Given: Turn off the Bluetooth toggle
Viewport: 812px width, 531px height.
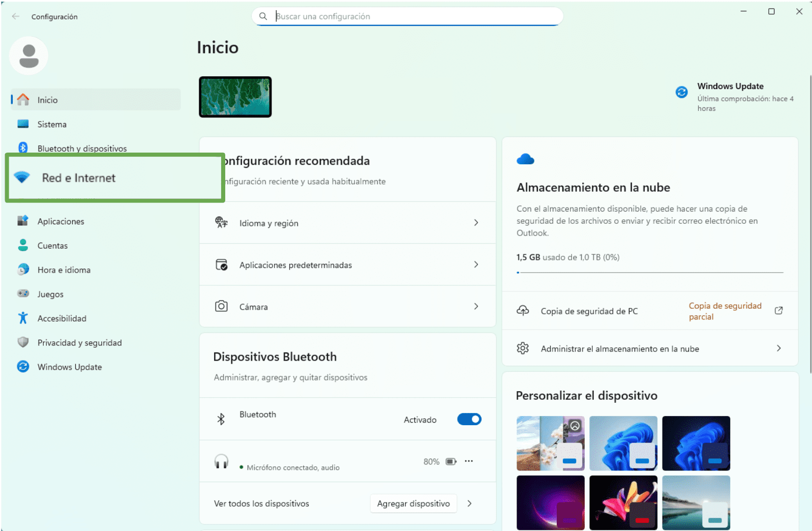Looking at the screenshot, I should (469, 419).
